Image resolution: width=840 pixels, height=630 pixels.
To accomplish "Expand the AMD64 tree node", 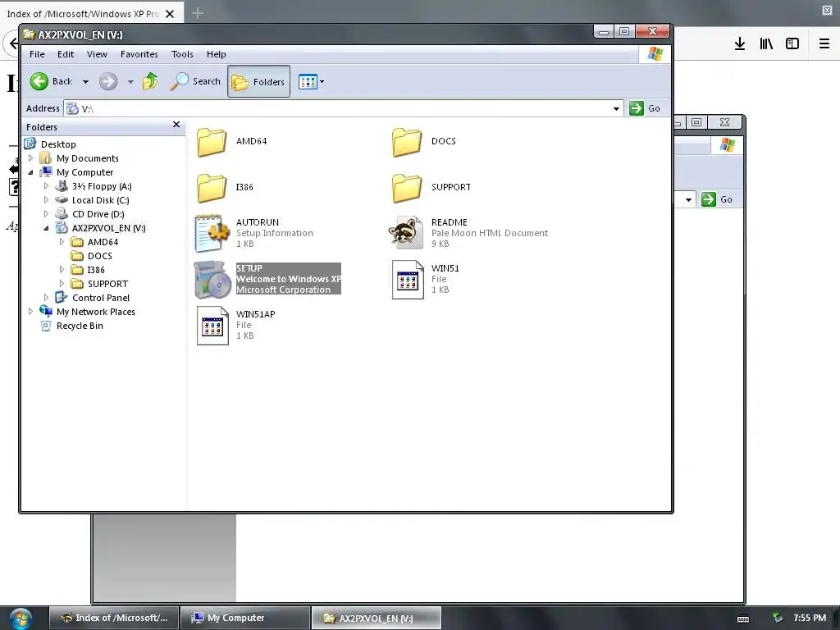I will point(62,242).
